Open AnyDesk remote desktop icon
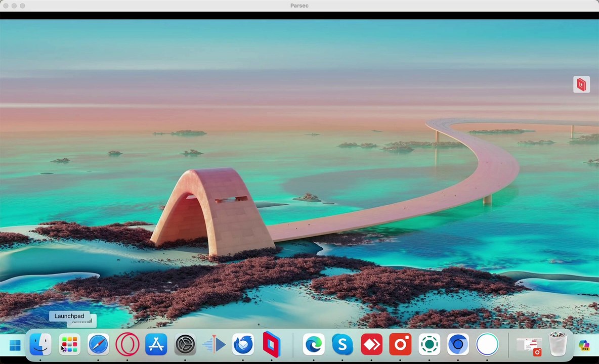Viewport: 599px width, 364px height. click(371, 345)
